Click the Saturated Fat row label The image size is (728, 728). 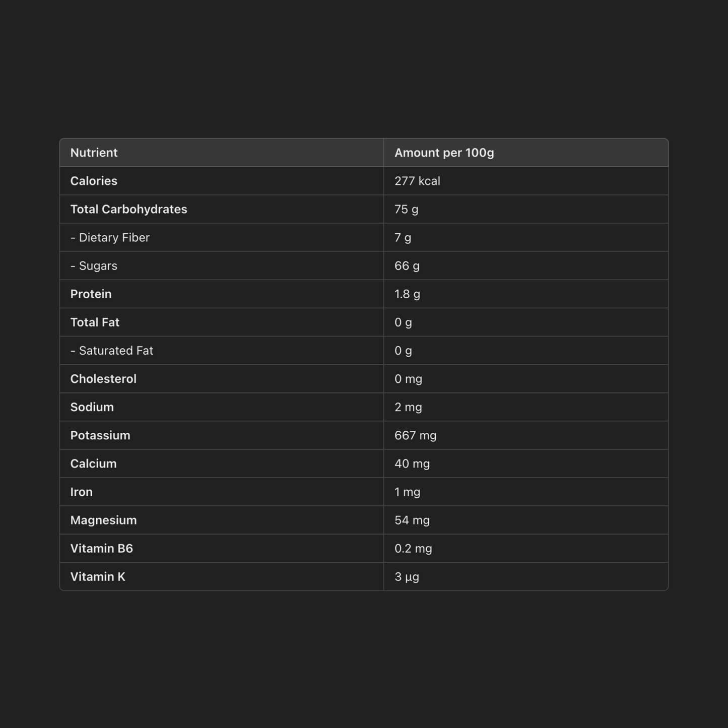tap(111, 350)
